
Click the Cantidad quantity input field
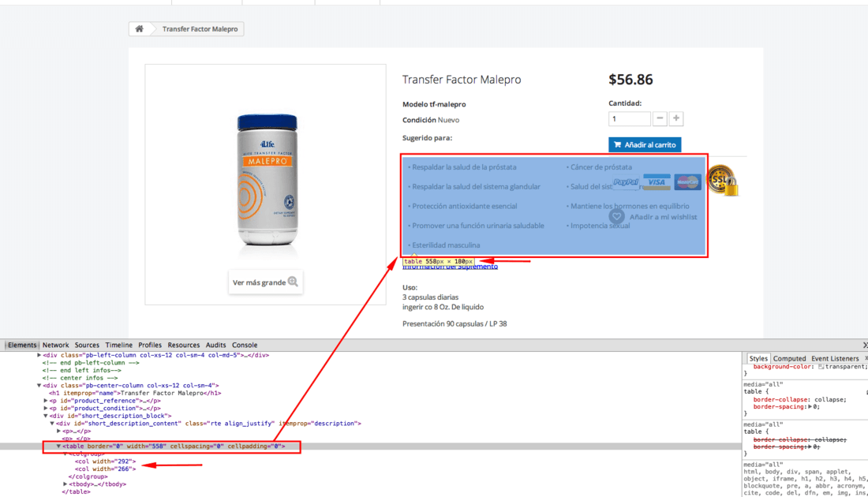coord(630,118)
